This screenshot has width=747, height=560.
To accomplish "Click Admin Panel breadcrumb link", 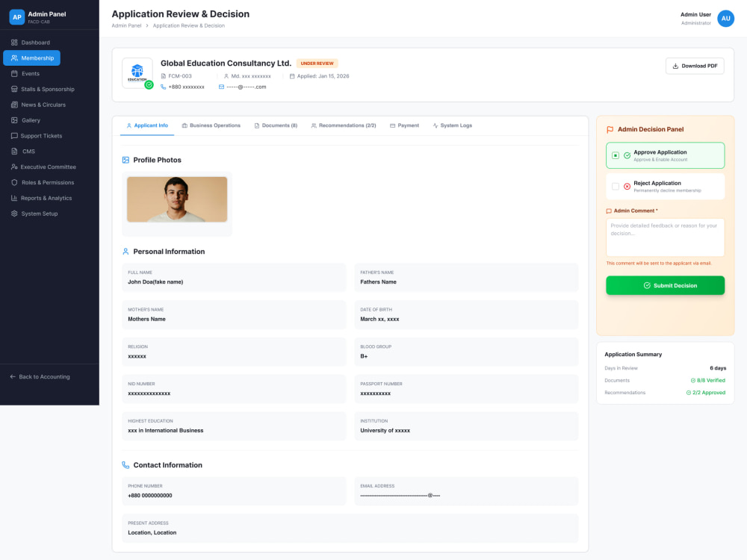I will (126, 25).
